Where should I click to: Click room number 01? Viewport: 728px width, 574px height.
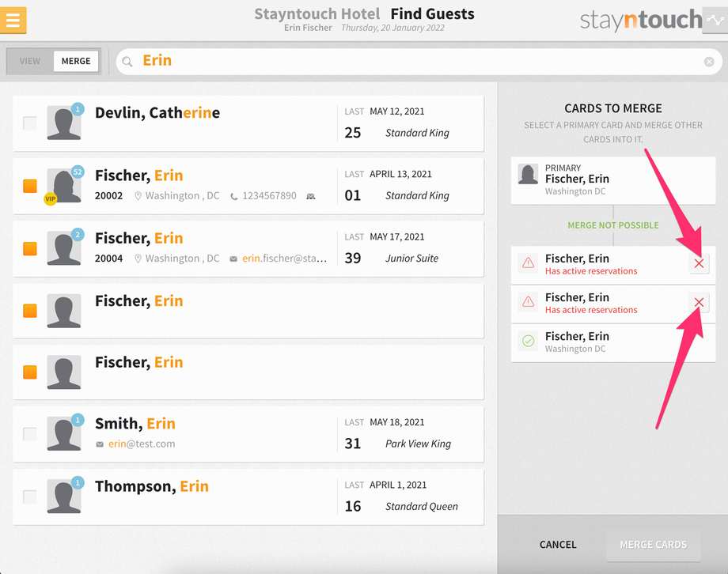tap(353, 196)
